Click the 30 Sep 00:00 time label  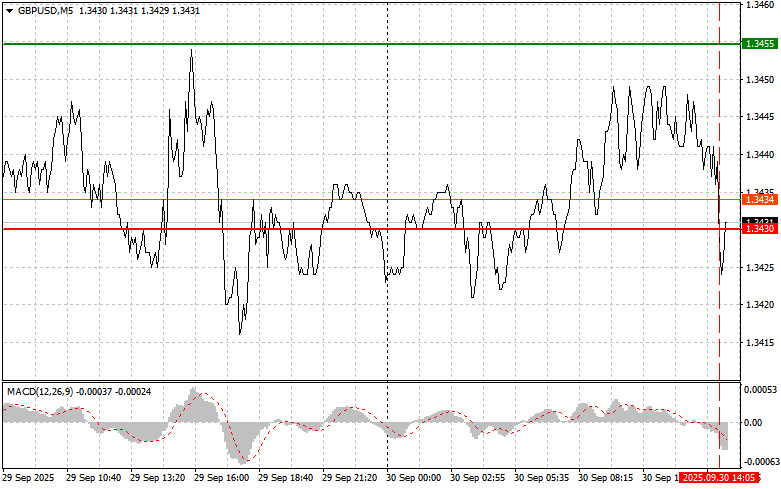click(x=413, y=478)
